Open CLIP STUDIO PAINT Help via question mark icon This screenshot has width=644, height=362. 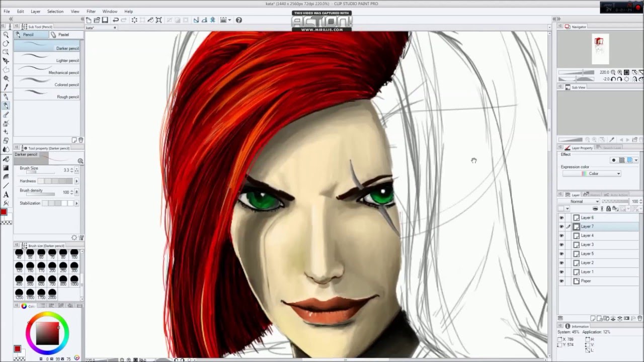pyautogui.click(x=238, y=20)
